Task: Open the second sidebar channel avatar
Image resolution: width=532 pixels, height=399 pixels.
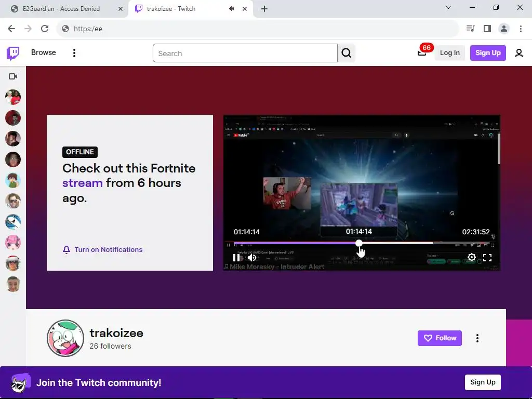Action: click(x=13, y=118)
